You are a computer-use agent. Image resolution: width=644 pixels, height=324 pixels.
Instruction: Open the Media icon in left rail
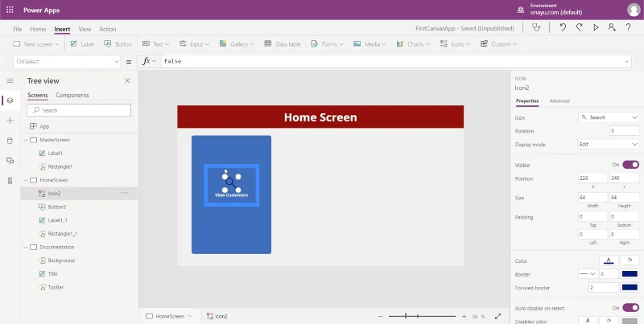(x=10, y=161)
